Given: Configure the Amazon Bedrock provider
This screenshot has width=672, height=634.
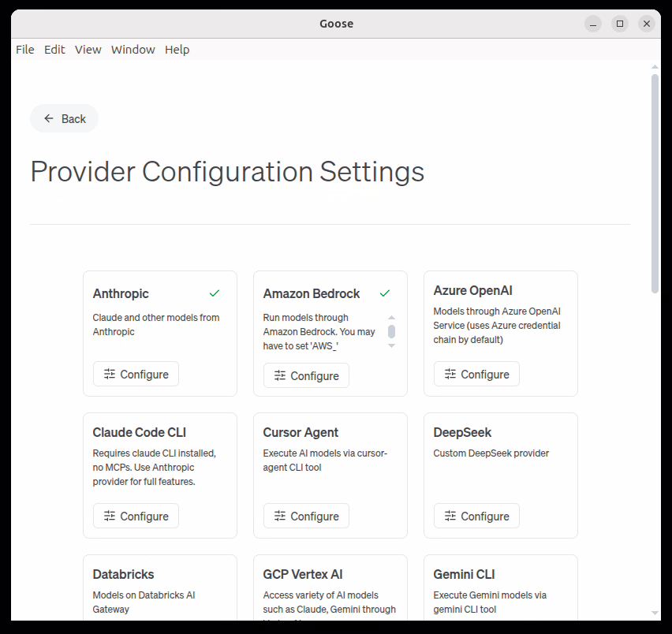Looking at the screenshot, I should click(306, 376).
